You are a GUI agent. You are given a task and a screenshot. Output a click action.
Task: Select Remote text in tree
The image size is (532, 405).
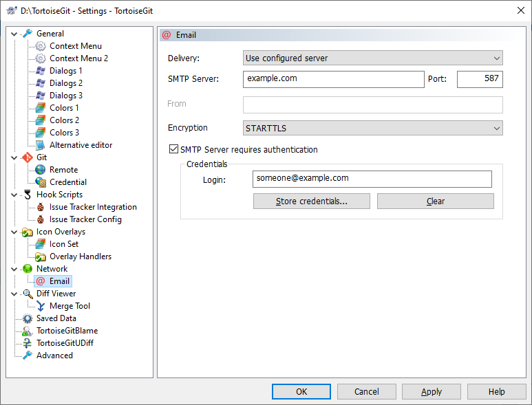(63, 170)
